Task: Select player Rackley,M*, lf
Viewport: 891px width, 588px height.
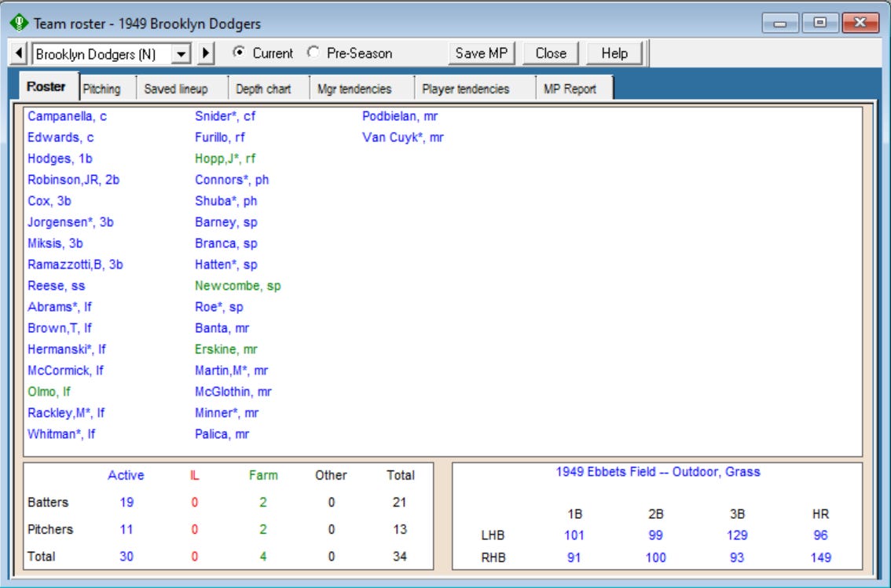Action: tap(67, 413)
